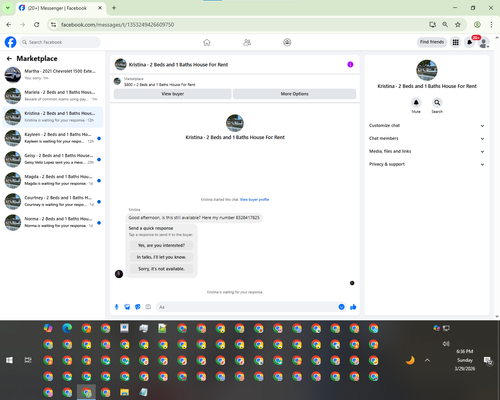
Task: Open Martha's 2021 Chevrolet 1500 conversation
Action: pos(53,75)
